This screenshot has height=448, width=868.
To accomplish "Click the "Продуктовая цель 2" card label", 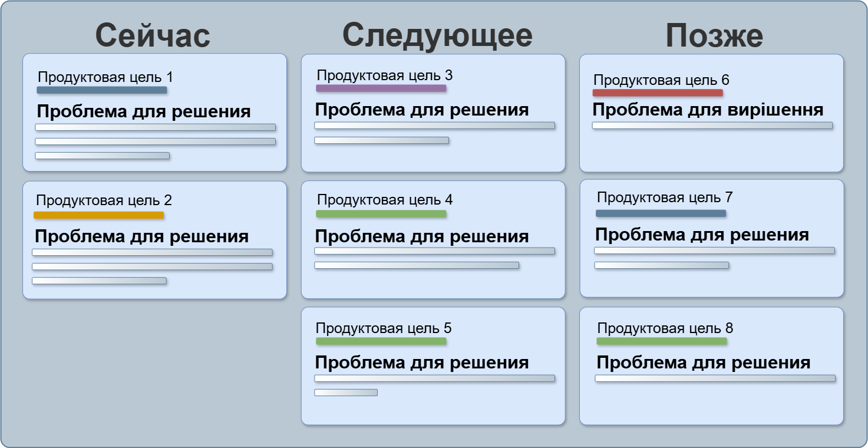I will point(104,200).
